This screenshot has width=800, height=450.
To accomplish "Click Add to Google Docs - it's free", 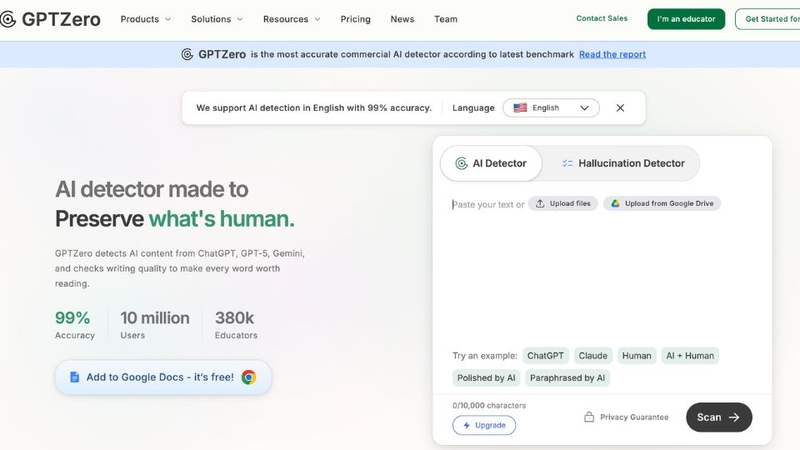I will coord(163,378).
